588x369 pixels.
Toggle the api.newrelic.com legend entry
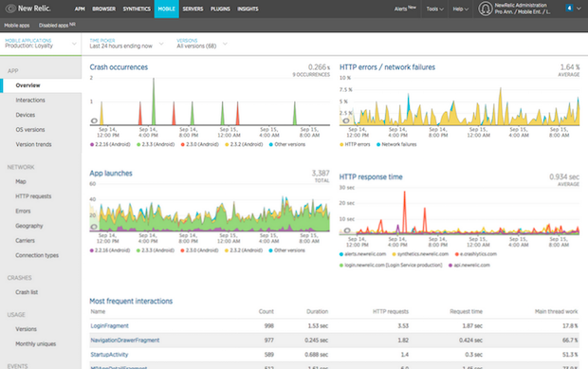(469, 265)
